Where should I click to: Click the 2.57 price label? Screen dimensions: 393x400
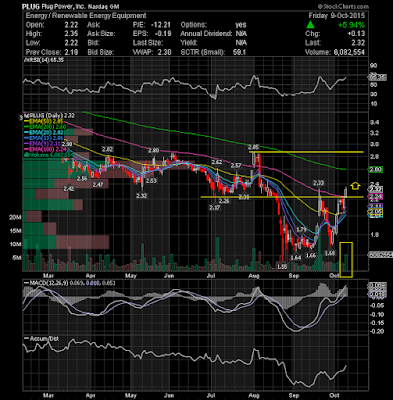236,166
